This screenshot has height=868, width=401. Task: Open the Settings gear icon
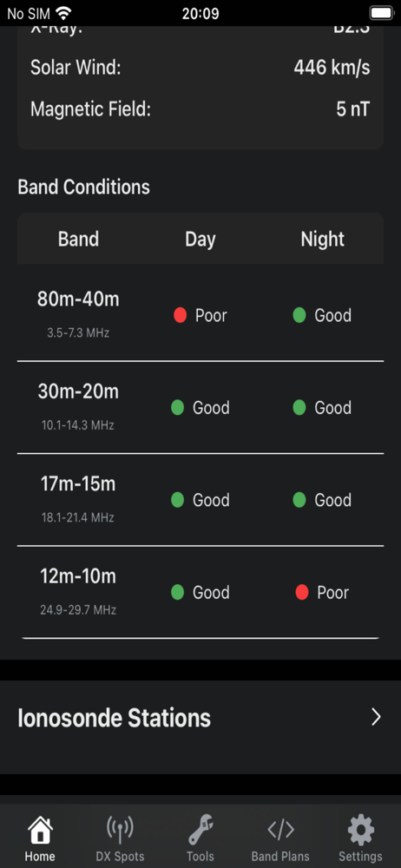(x=361, y=830)
